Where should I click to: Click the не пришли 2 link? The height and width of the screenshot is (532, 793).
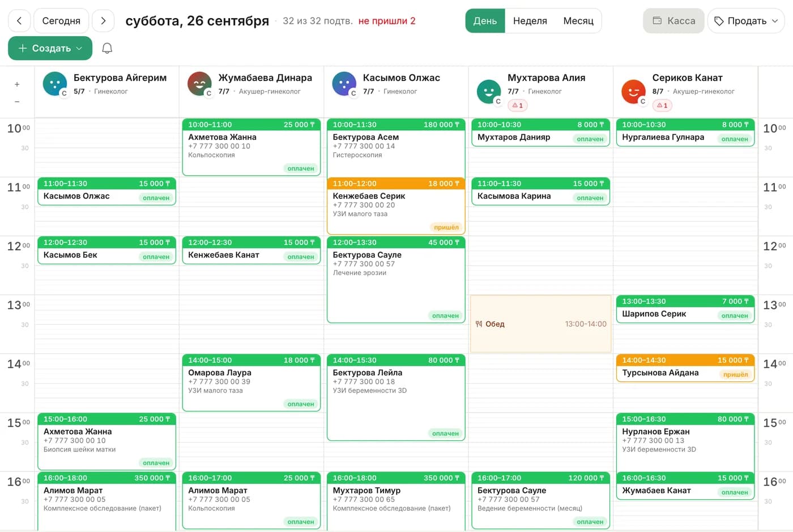[x=387, y=21]
